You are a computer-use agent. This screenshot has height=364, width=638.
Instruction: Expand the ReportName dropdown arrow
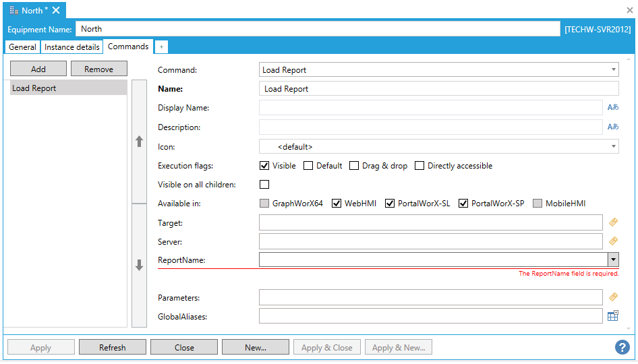coord(613,260)
